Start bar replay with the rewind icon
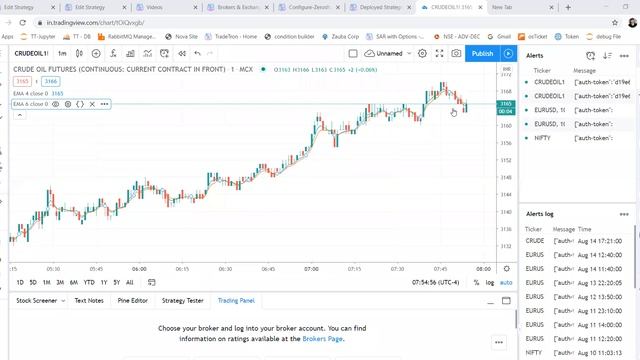 point(182,53)
